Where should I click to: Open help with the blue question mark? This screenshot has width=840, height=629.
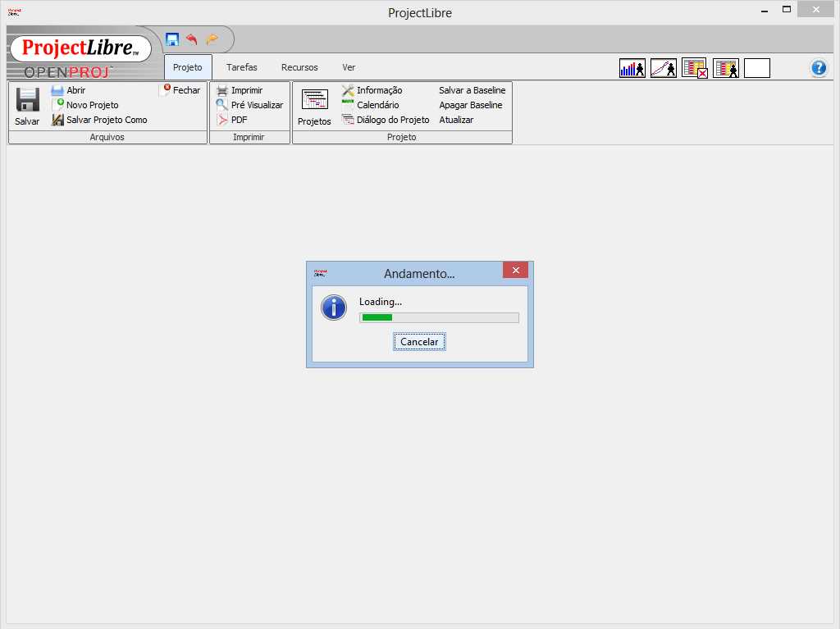click(x=819, y=68)
